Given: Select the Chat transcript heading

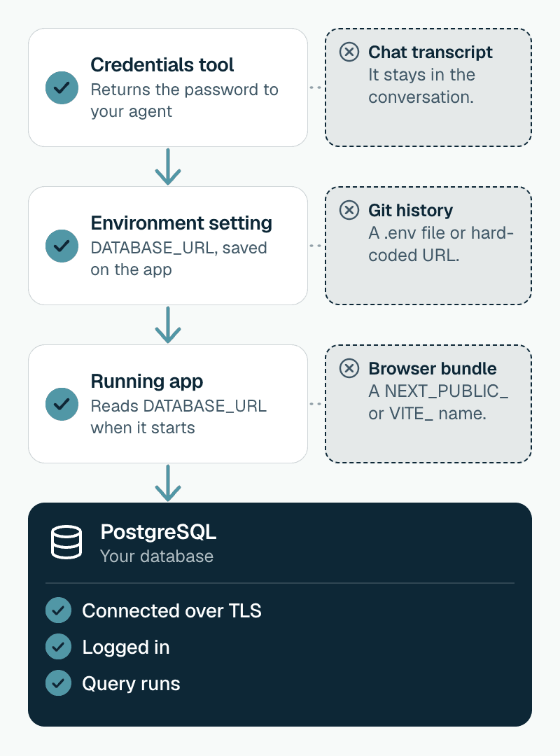Looking at the screenshot, I should point(430,52).
